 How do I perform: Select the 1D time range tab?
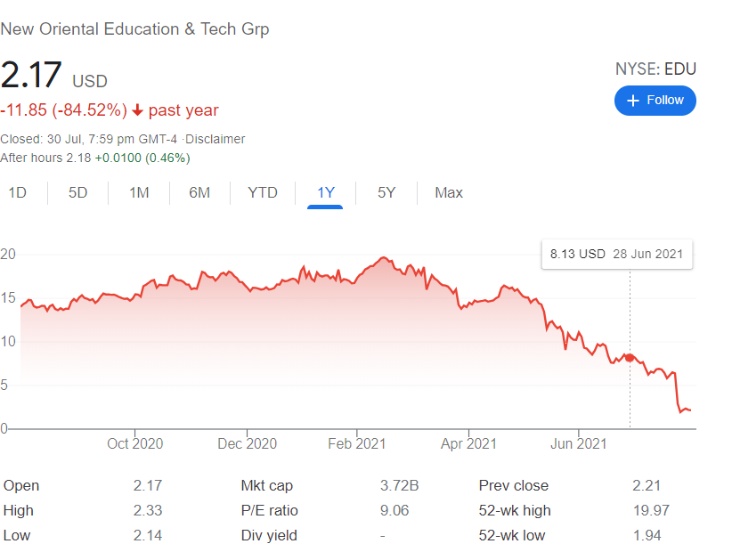pyautogui.click(x=17, y=192)
